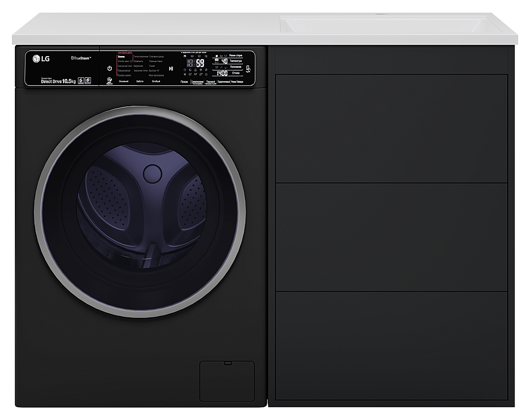The height and width of the screenshot is (420, 530).
Task: Select the Быстро 14' program
Action: point(154,70)
